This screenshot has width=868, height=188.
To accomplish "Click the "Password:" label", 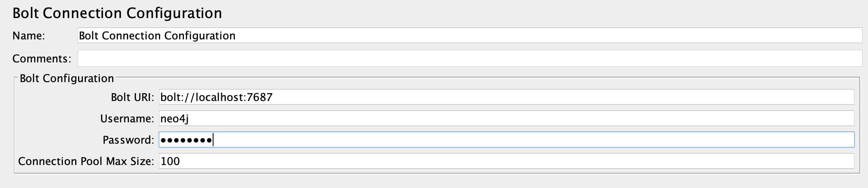I will [128, 140].
